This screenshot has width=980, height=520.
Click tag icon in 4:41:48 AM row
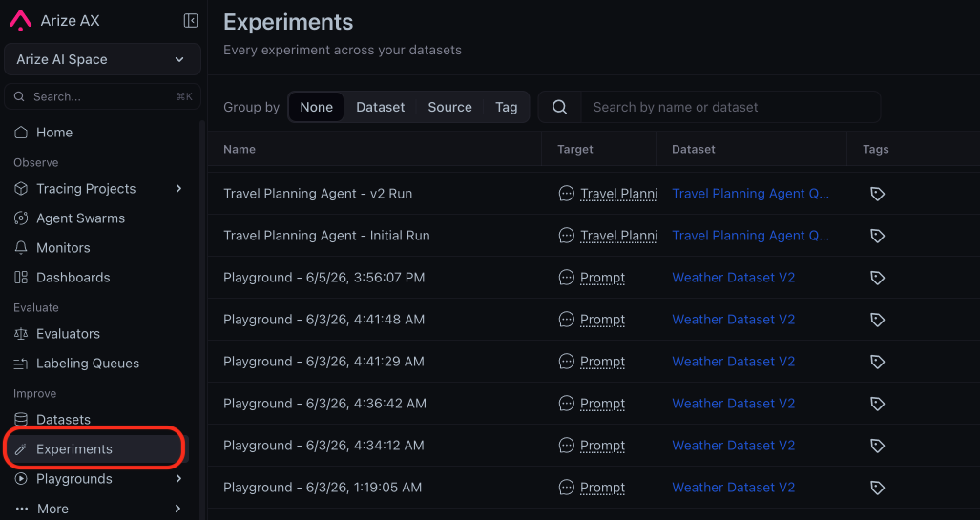coord(878,320)
